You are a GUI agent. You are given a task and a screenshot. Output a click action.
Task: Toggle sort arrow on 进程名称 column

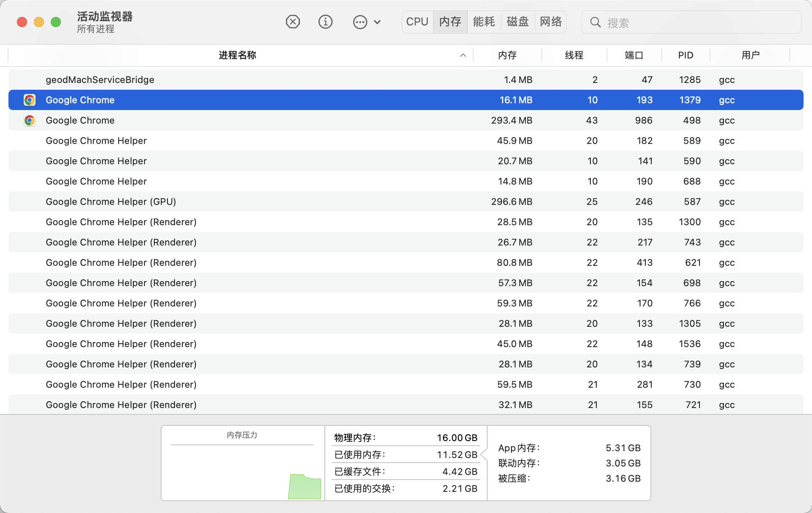click(463, 55)
